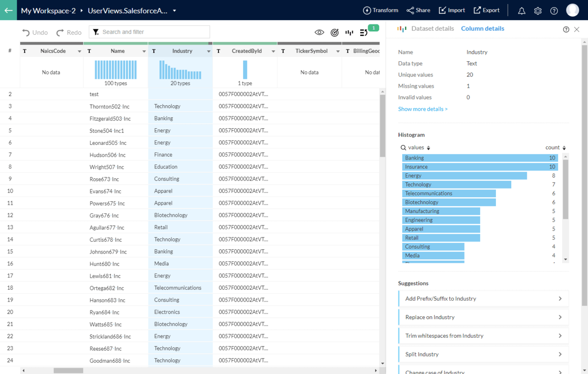
Task: Click the user profile avatar
Action: [572, 10]
